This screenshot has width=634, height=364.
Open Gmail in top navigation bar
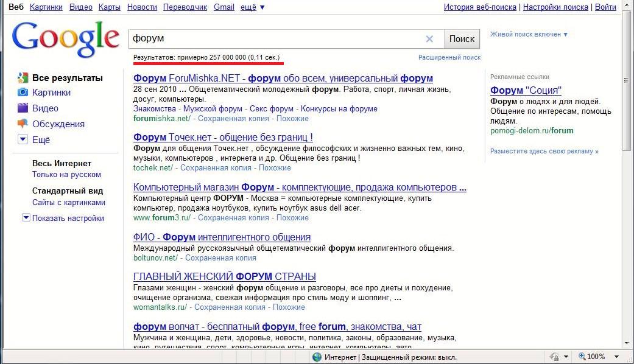pos(224,7)
